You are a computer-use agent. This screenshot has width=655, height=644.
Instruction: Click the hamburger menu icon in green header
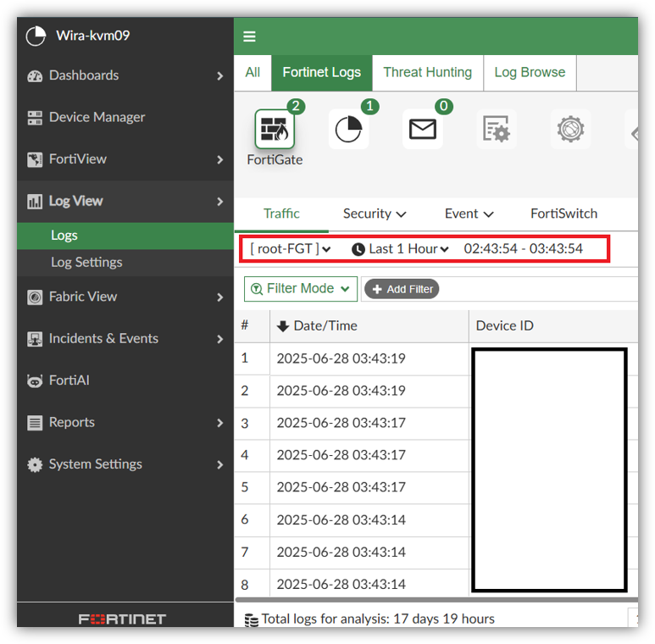pyautogui.click(x=249, y=36)
